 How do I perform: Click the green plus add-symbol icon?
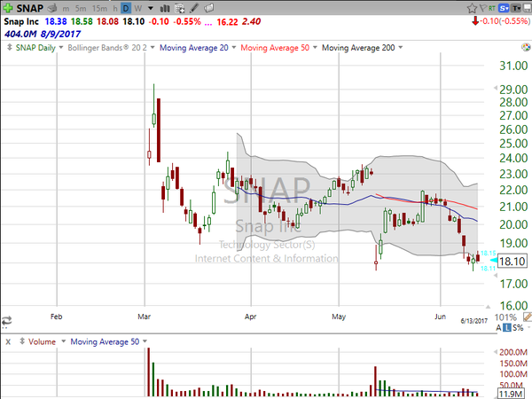(x=8, y=7)
